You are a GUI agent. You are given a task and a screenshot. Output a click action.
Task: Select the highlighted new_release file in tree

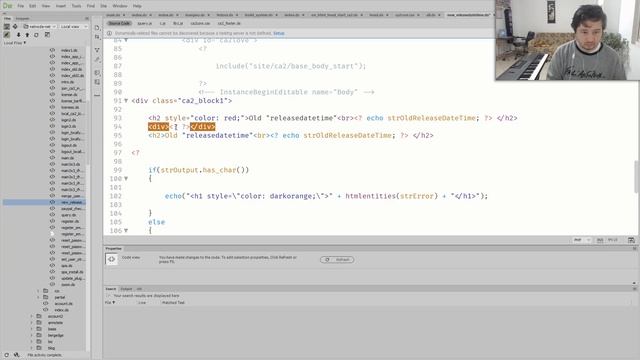(x=44, y=202)
